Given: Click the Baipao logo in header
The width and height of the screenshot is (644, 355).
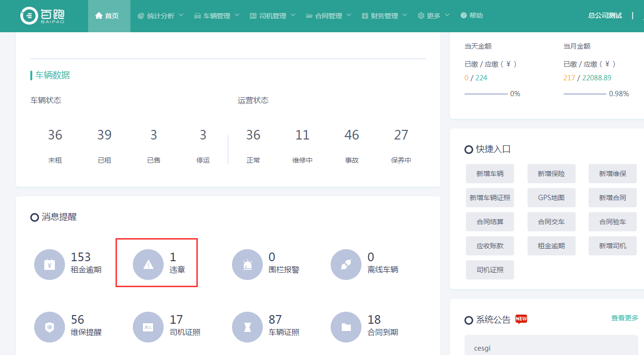Looking at the screenshot, I should (42, 16).
